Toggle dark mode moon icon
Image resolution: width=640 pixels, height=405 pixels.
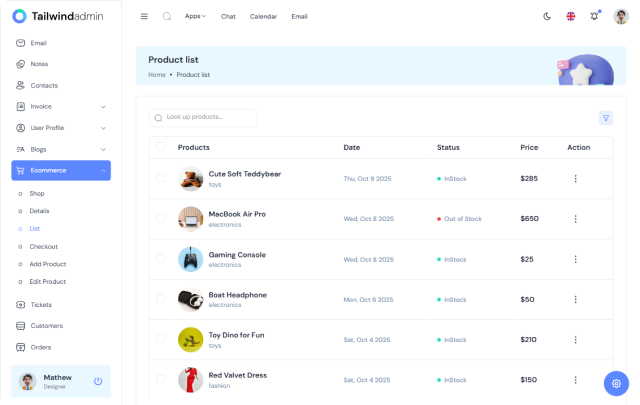point(547,16)
